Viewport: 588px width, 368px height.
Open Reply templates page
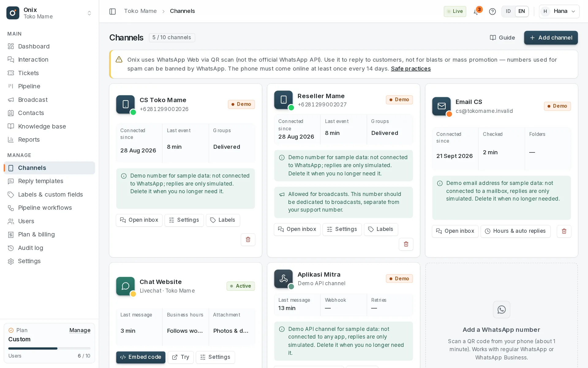[49, 181]
